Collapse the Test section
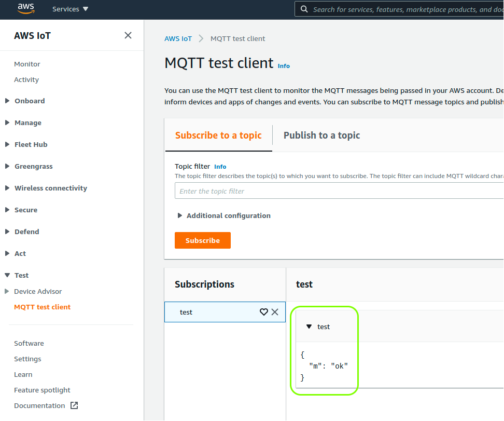This screenshot has width=504, height=421. pyautogui.click(x=7, y=275)
